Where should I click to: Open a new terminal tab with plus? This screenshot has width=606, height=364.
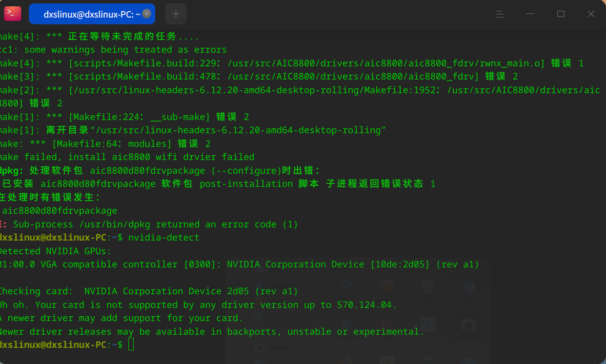176,14
